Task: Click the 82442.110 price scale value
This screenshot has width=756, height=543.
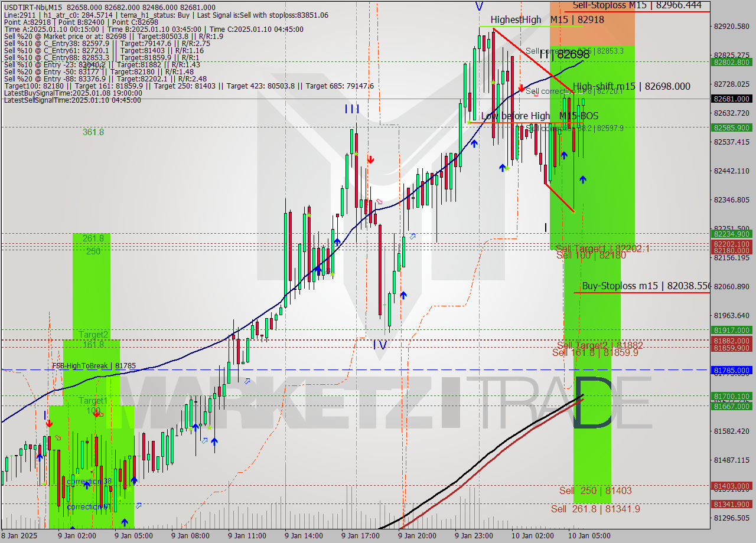Action: (x=732, y=171)
